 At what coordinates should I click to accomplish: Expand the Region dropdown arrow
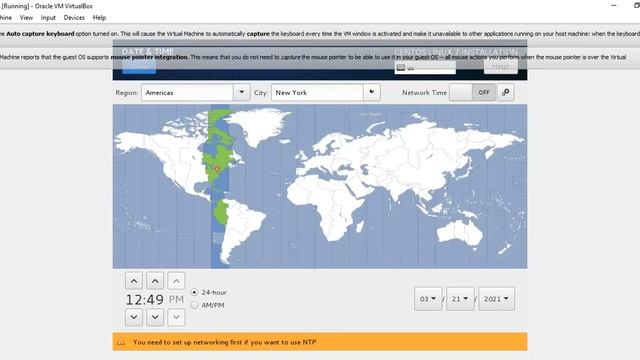[x=242, y=92]
